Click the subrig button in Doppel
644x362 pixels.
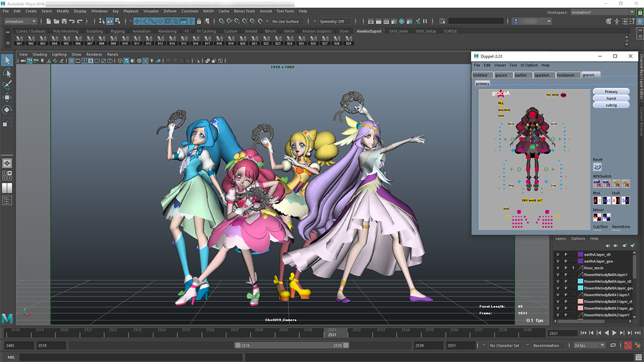[x=611, y=105]
